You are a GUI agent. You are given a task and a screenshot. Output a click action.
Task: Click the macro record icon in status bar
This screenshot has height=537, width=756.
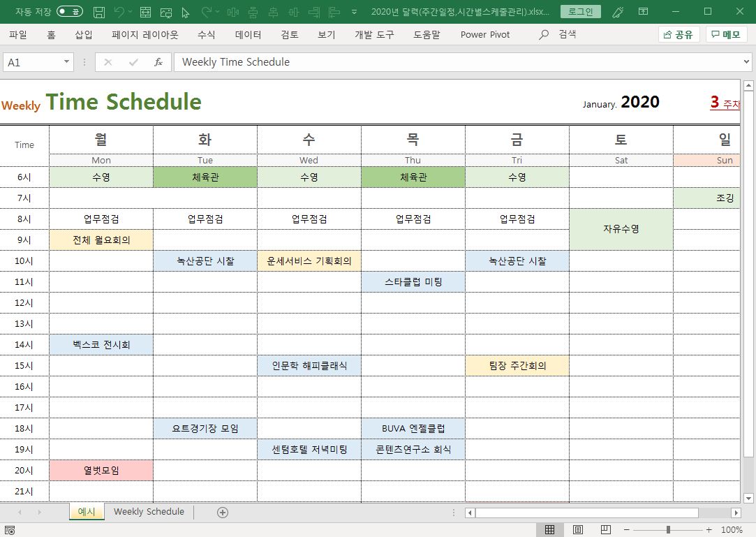[x=9, y=530]
